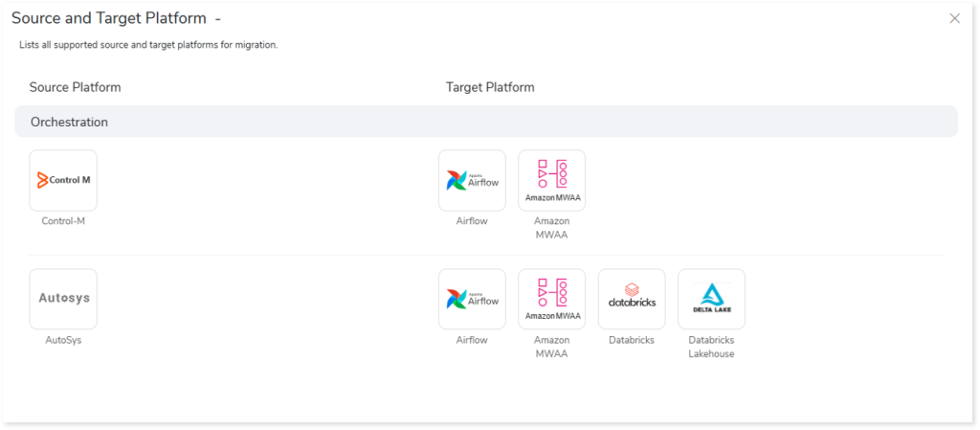Click the Databricks text label under its logo
Viewport: 980px width, 430px height.
632,340
